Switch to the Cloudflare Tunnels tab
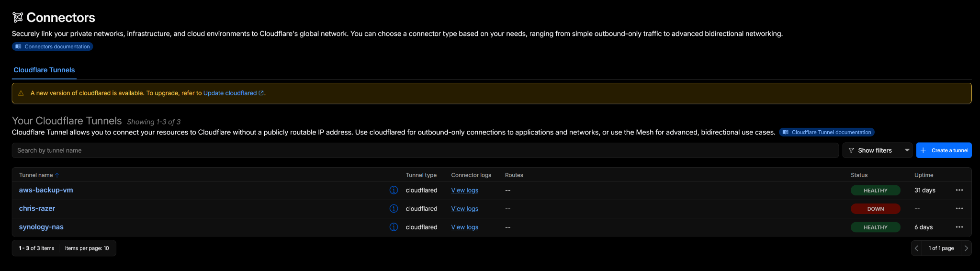Screen dimensions: 980x271 44,70
